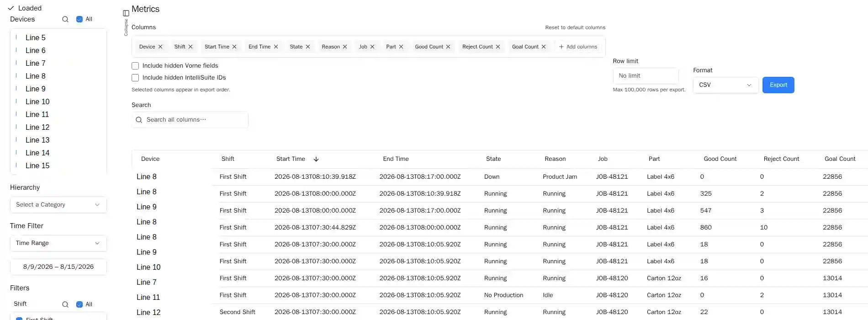Sort by the Job column header
868x320 pixels.
(x=603, y=159)
